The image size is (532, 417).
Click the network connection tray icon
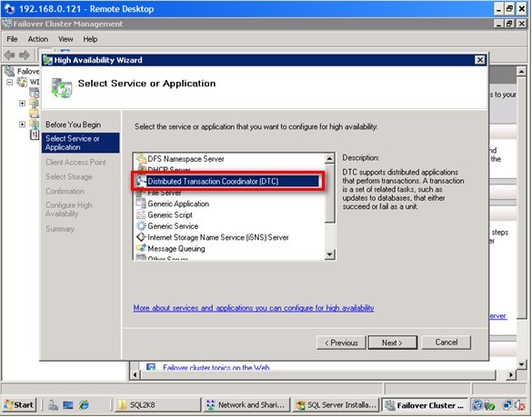pyautogui.click(x=507, y=405)
